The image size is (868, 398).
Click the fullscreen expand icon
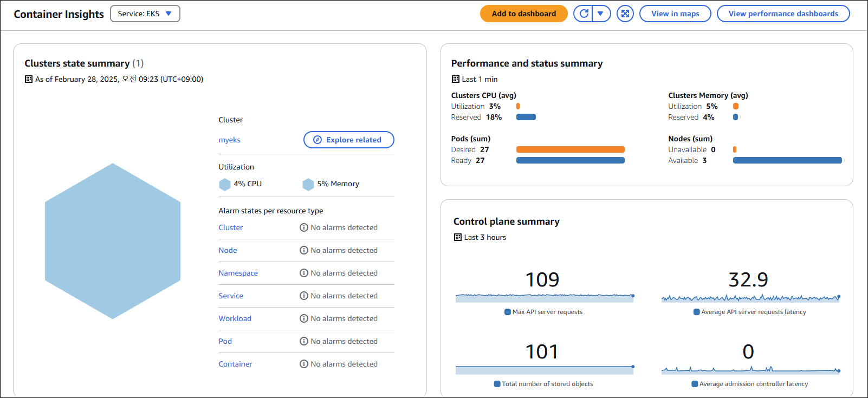[x=625, y=14]
